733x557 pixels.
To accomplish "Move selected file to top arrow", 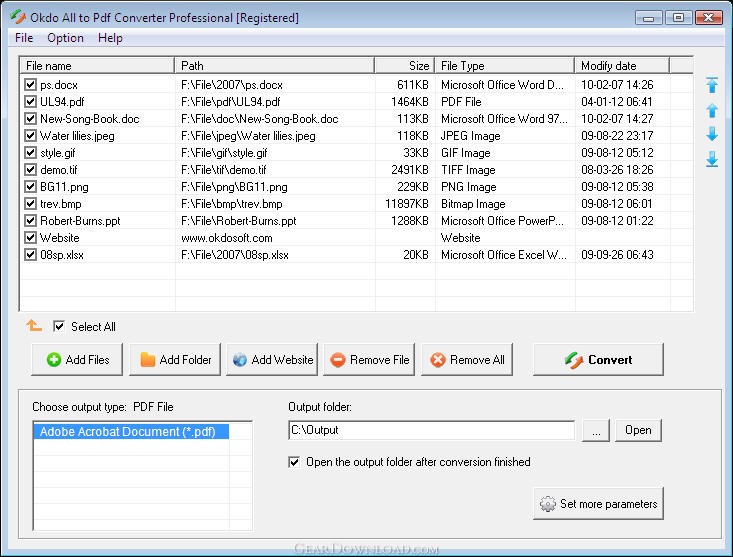I will click(x=712, y=85).
